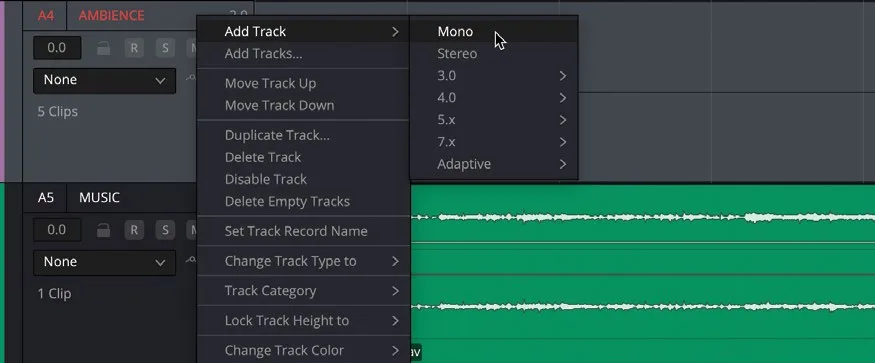Image resolution: width=875 pixels, height=363 pixels.
Task: Click Set Track Record Name
Action: (x=304, y=231)
